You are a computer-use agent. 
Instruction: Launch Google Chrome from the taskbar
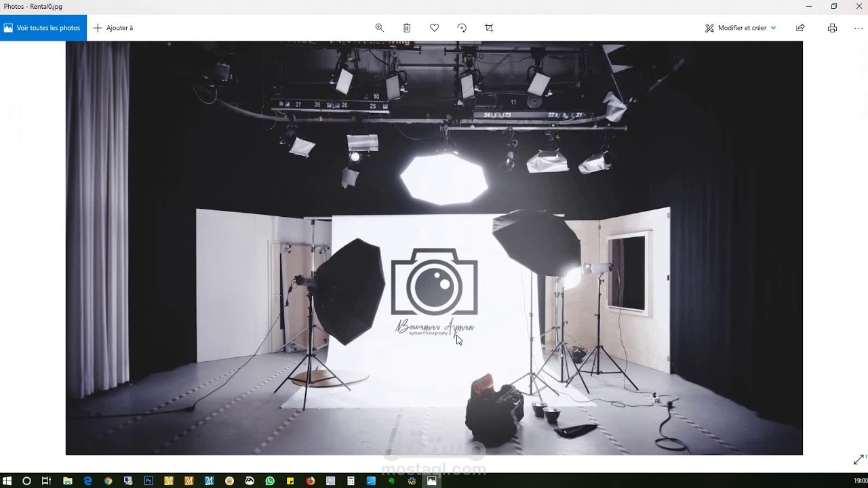click(108, 481)
